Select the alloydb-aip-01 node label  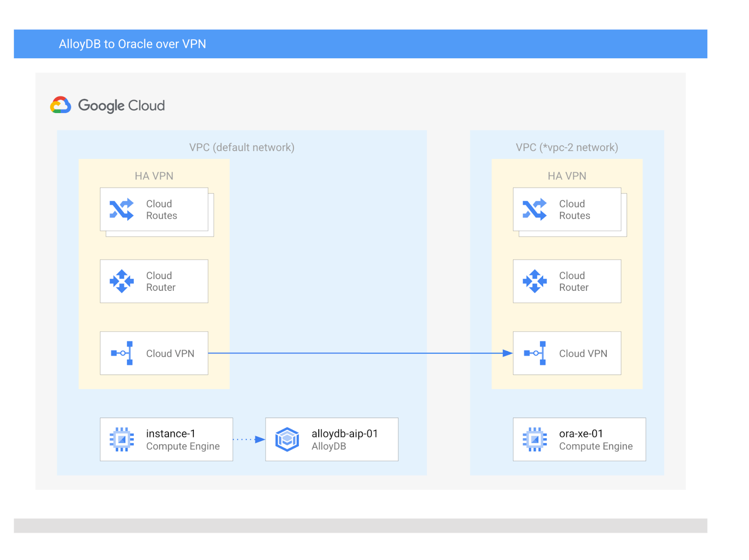(x=345, y=434)
